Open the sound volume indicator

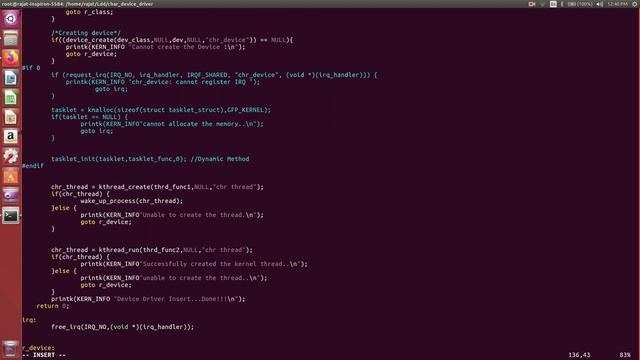(x=600, y=4)
